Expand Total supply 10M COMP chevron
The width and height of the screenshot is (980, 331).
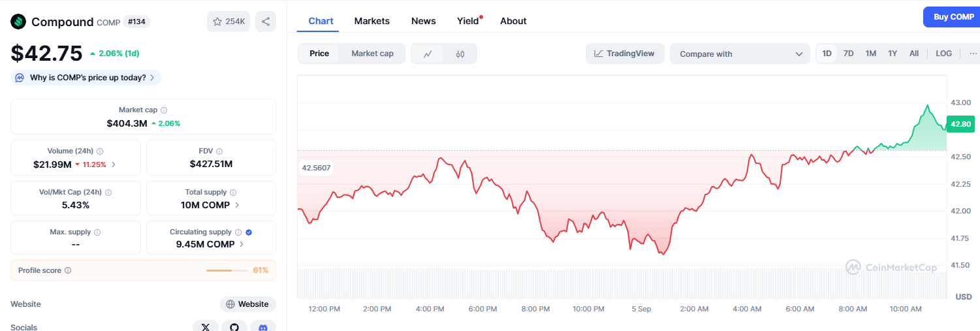point(236,205)
